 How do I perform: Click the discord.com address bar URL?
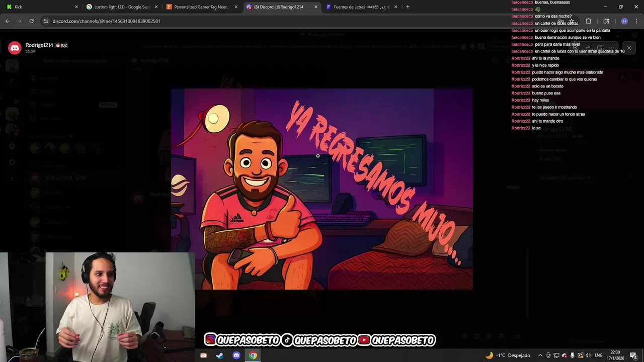click(106, 21)
